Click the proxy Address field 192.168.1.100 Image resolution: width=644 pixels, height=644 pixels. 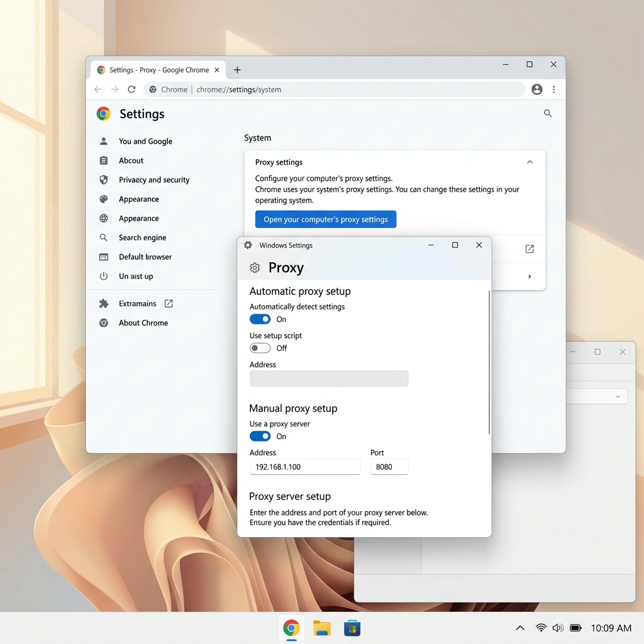(305, 467)
